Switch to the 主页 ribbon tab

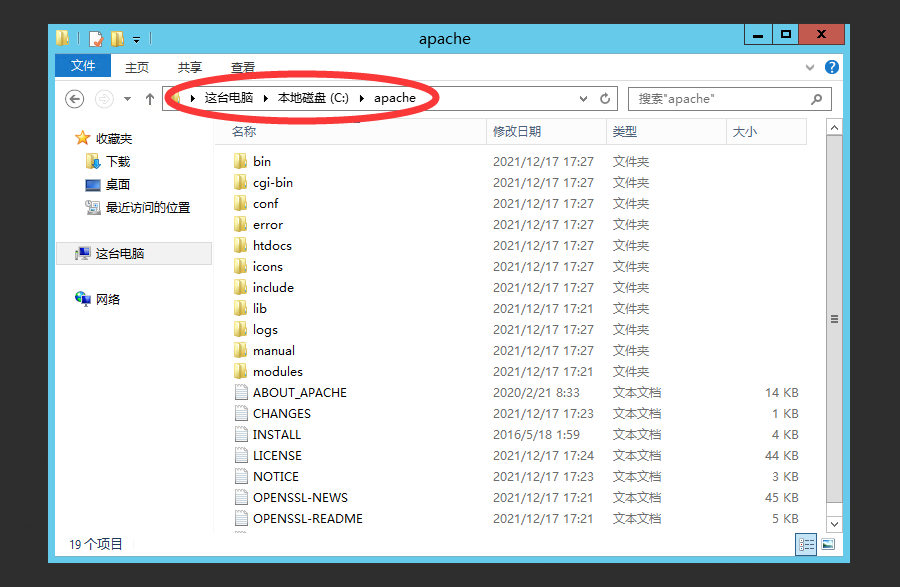click(x=137, y=67)
